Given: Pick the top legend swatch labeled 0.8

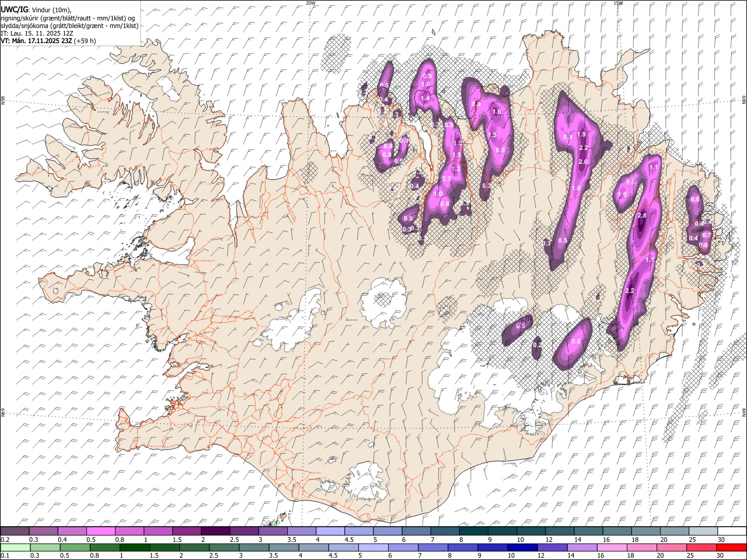Looking at the screenshot, I should pyautogui.click(x=129, y=531).
